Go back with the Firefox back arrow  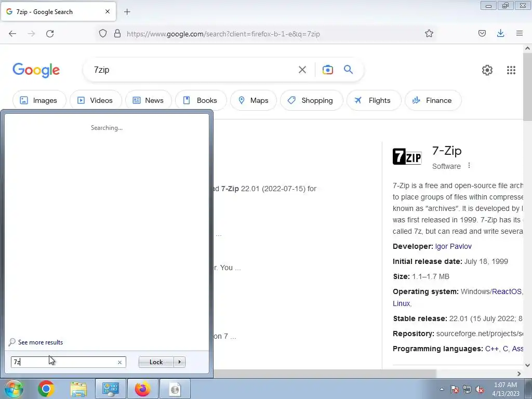tap(12, 34)
